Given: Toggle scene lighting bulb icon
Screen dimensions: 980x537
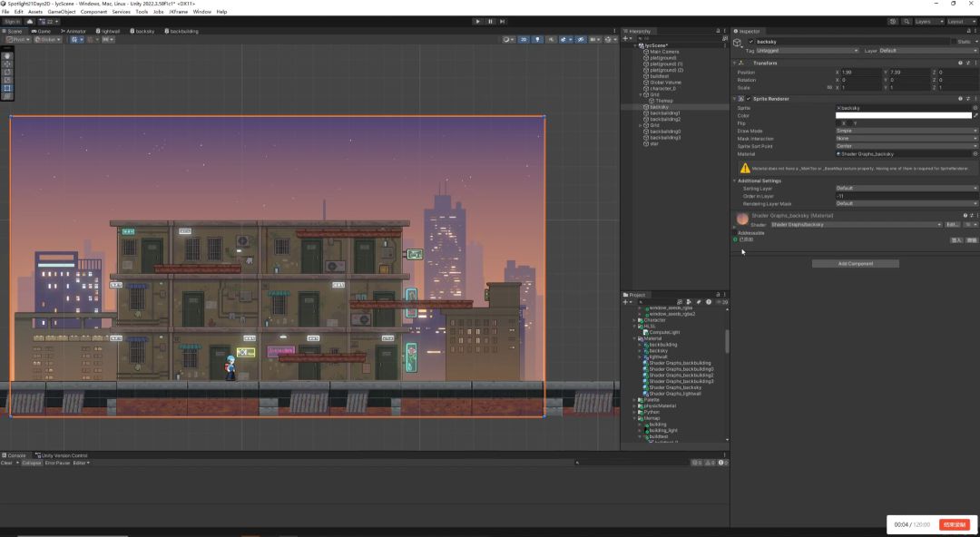Looking at the screenshot, I should [x=537, y=40].
